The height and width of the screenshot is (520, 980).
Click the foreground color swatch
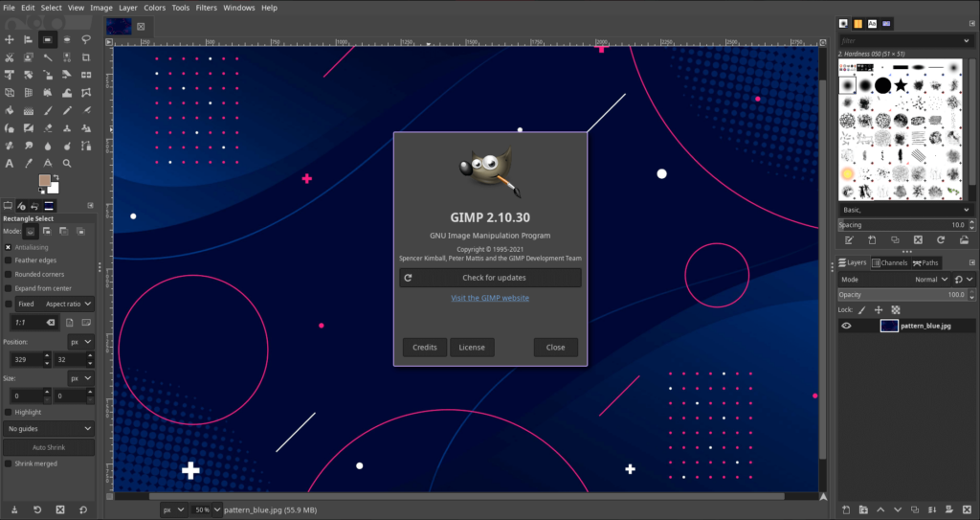pos(44,180)
